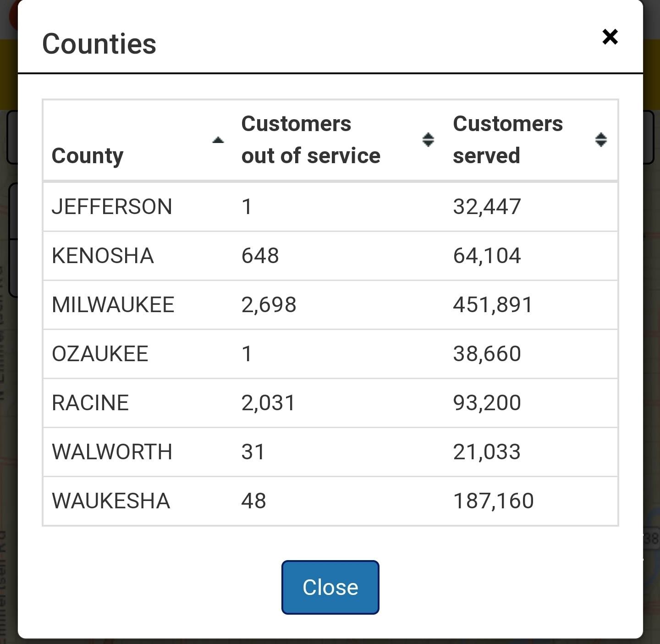This screenshot has width=660, height=644.
Task: Select the WALWORTH county row
Action: (x=112, y=452)
